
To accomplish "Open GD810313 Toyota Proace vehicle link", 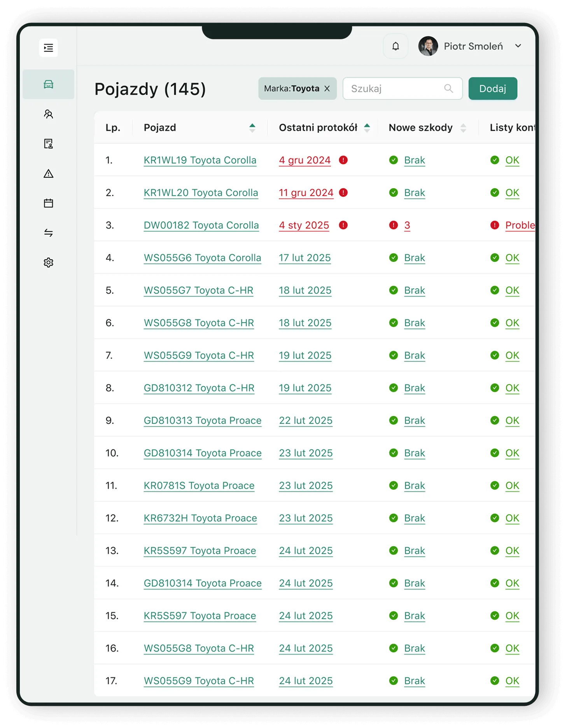I will click(203, 421).
